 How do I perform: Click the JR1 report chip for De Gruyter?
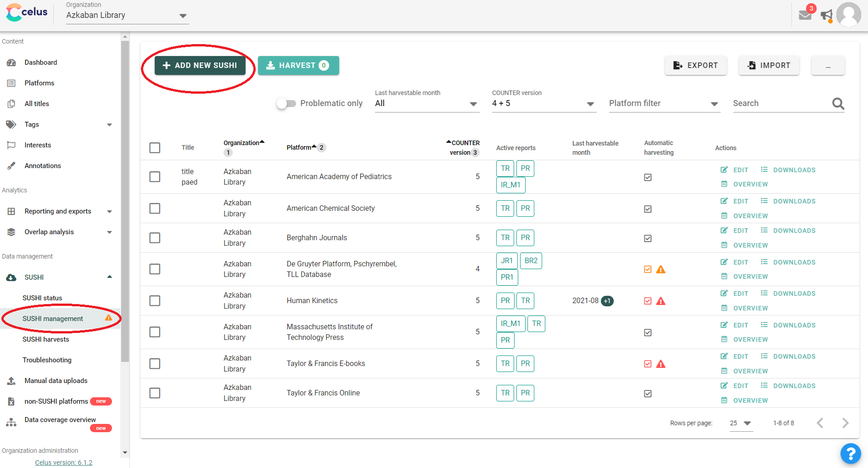(507, 261)
